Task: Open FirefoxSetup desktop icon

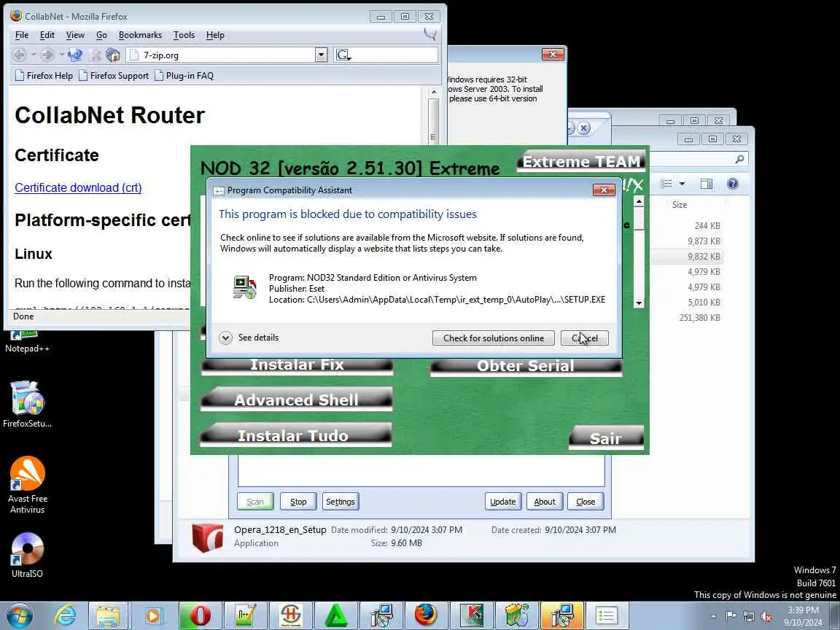Action: [x=27, y=405]
